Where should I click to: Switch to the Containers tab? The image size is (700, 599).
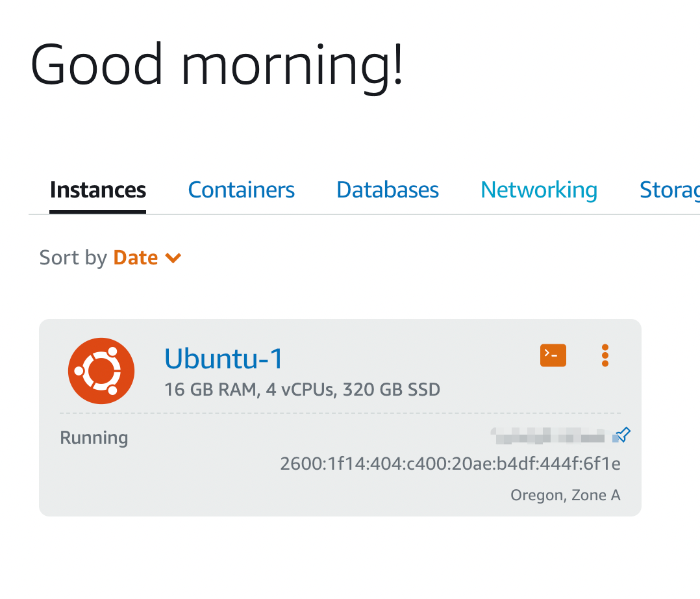tap(241, 190)
